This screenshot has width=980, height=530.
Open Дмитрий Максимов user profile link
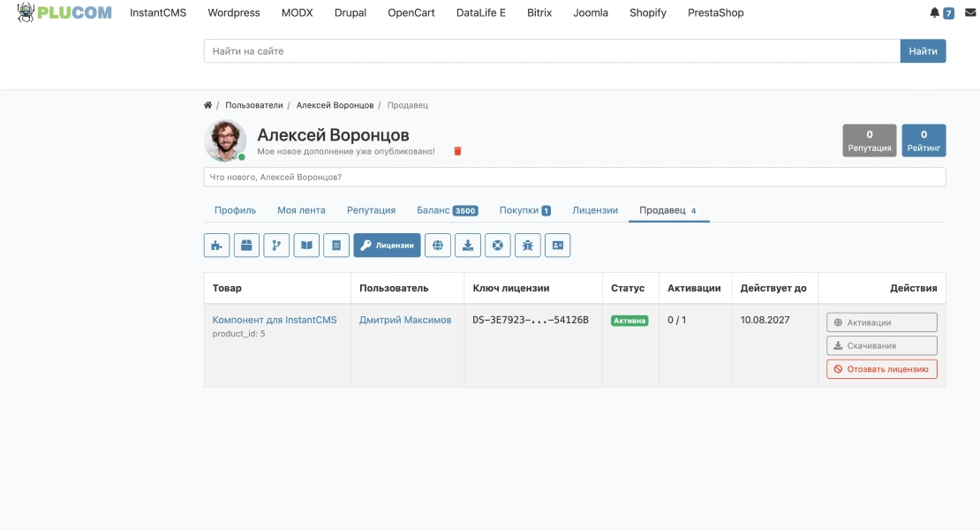405,320
